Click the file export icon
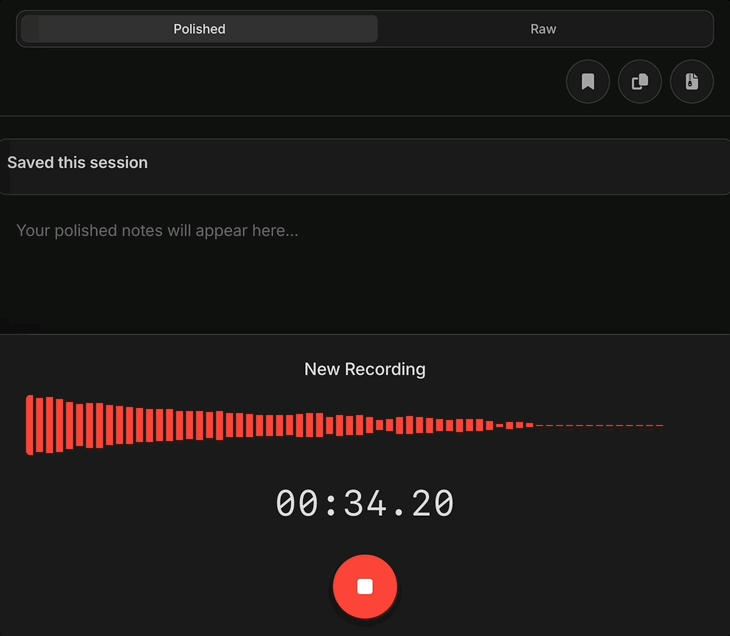 tap(691, 81)
